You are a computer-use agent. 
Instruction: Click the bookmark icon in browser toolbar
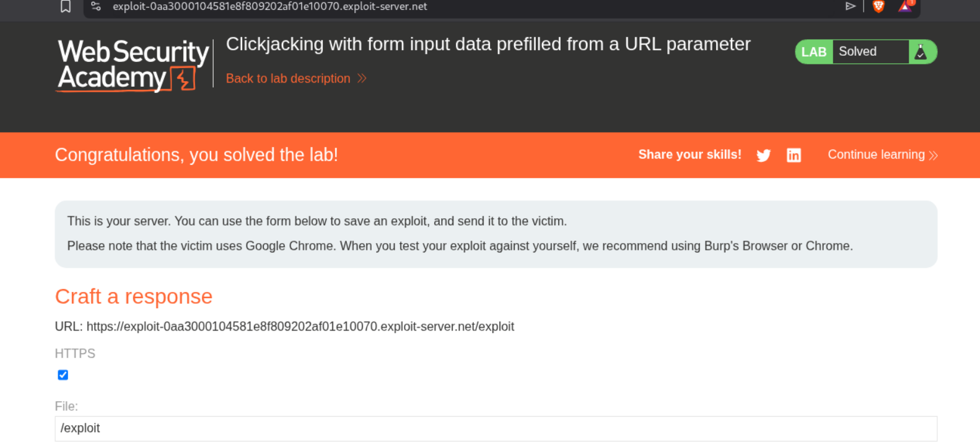point(66,7)
